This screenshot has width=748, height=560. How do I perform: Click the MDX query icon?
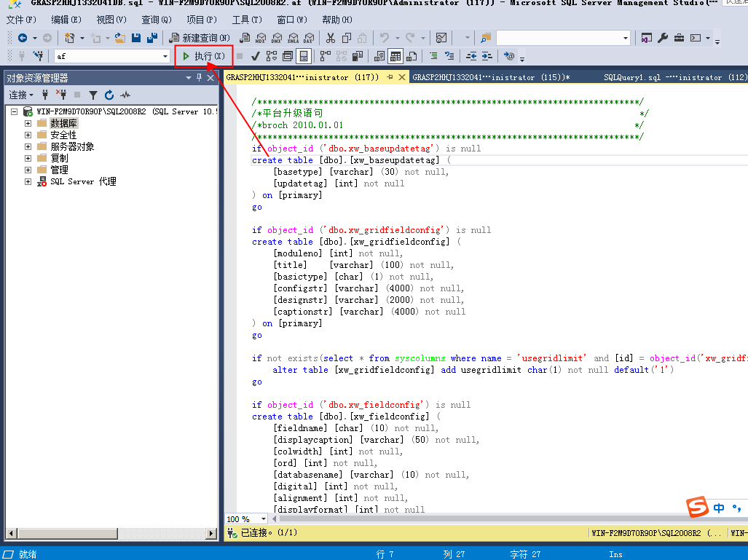tap(260, 38)
